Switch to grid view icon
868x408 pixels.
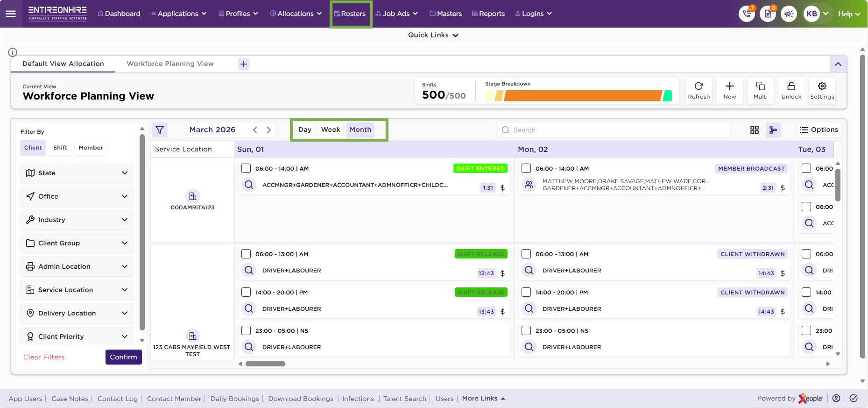(x=755, y=130)
